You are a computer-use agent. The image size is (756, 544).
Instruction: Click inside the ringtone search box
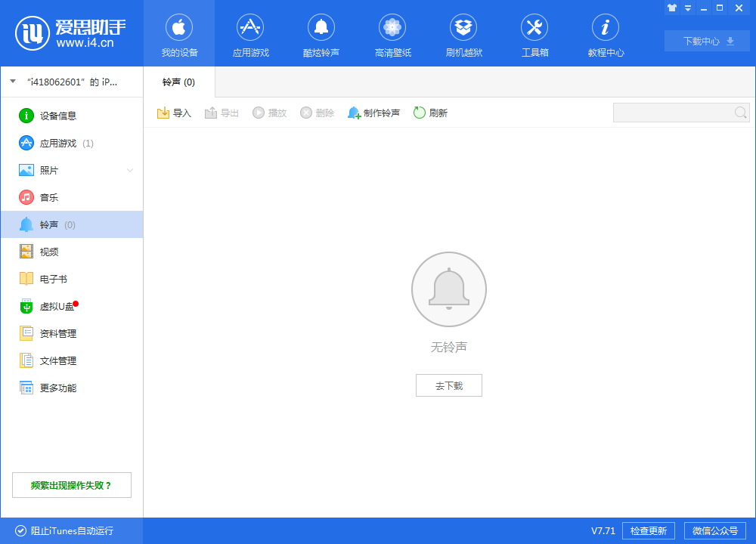tap(673, 112)
